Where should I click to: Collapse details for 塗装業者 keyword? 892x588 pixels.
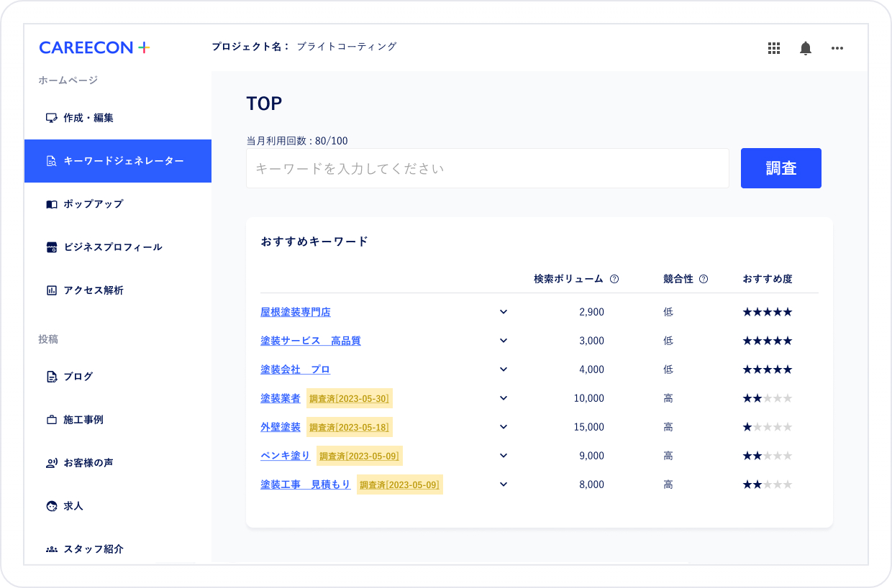point(503,398)
